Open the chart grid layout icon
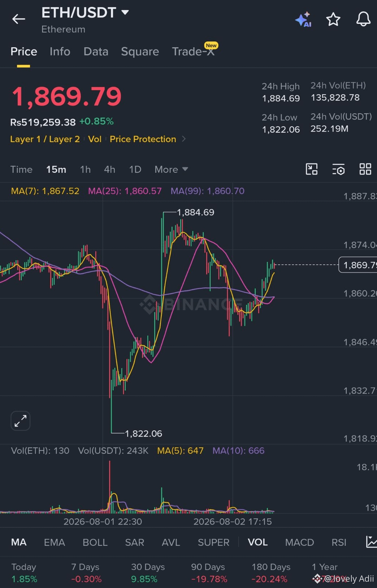This screenshot has height=588, width=377. point(365,169)
